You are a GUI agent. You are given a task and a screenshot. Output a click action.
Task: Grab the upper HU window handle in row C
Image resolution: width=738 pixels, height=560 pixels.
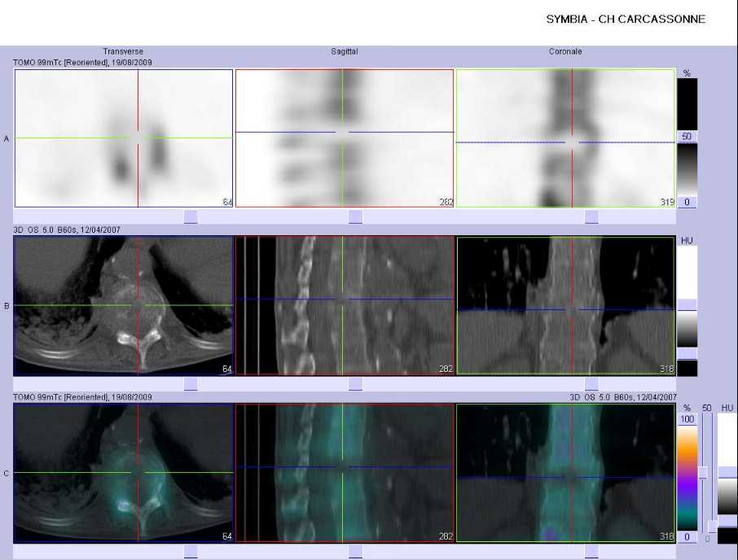click(x=727, y=472)
